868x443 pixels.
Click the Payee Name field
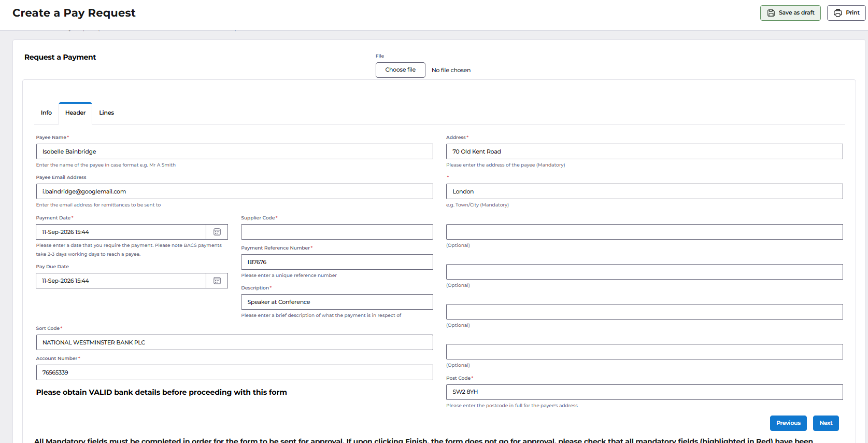coord(235,151)
